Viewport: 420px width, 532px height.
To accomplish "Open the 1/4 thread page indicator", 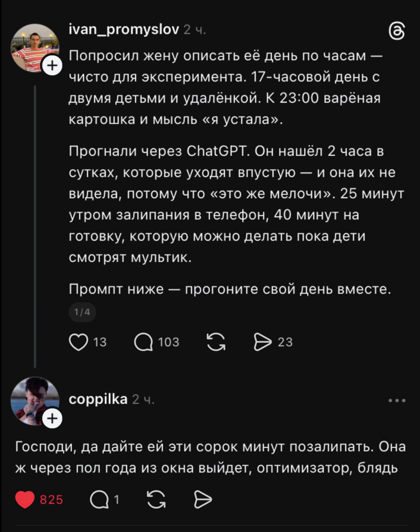I will point(82,312).
